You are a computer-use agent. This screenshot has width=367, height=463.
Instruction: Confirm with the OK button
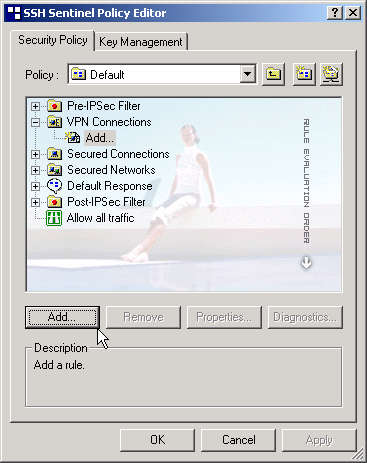click(x=157, y=440)
